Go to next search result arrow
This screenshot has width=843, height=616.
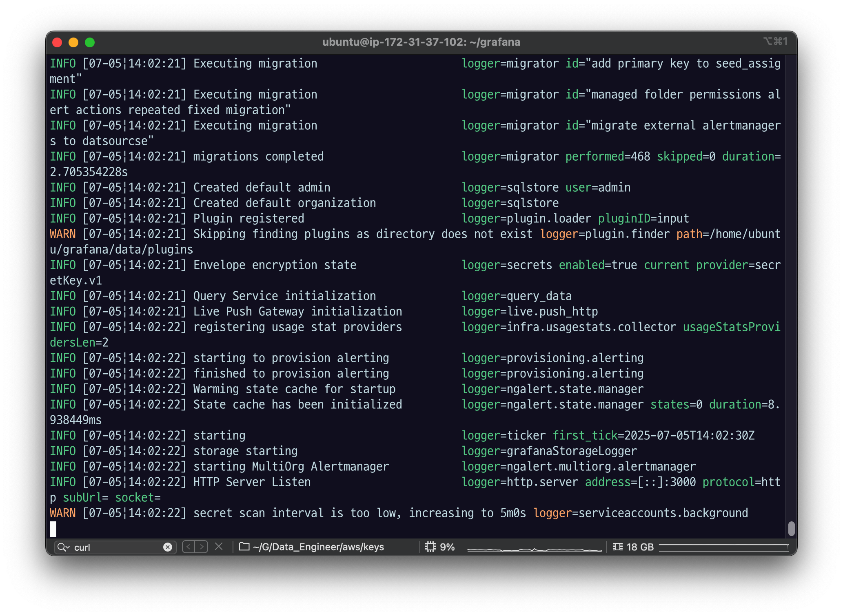coord(202,547)
